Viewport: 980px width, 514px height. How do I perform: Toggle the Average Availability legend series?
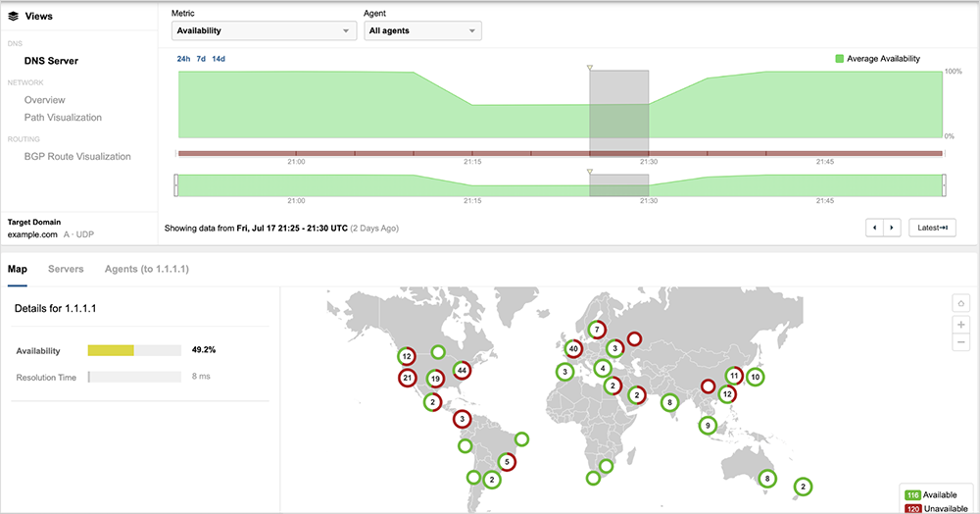tap(839, 59)
